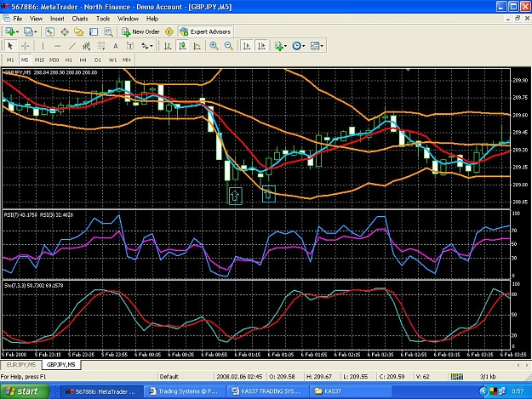532x399 pixels.
Task: Open the Profiles icon
Action: [x=28, y=31]
